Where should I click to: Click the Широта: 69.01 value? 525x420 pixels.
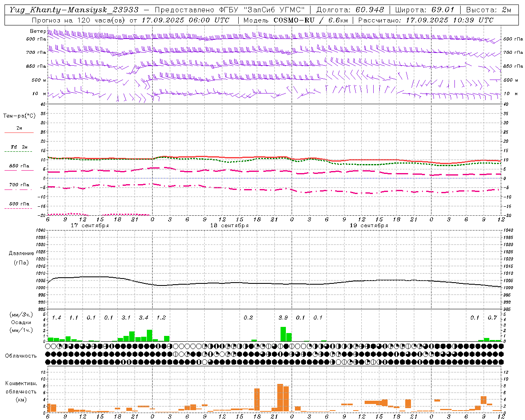pos(425,10)
